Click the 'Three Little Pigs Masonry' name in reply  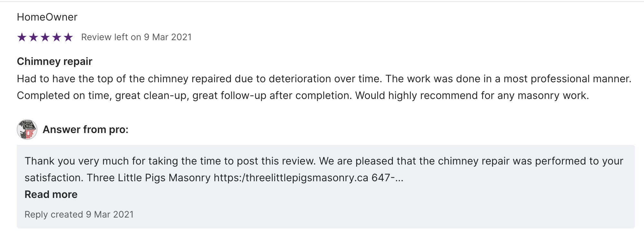tap(148, 178)
